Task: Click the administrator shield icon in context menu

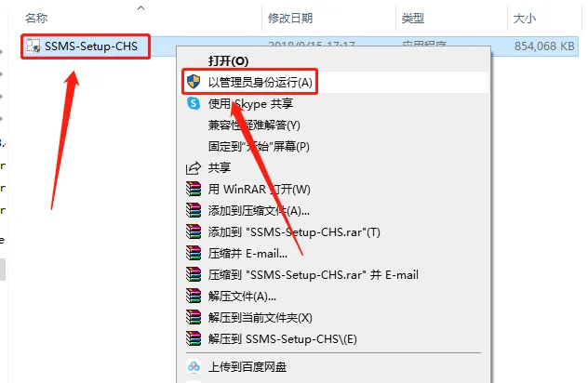Action: pyautogui.click(x=194, y=82)
